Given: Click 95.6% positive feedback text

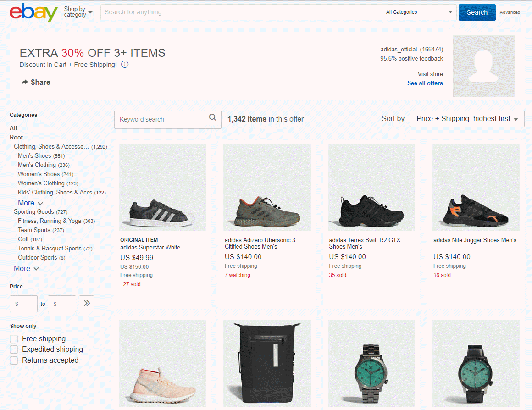Looking at the screenshot, I should tap(411, 59).
